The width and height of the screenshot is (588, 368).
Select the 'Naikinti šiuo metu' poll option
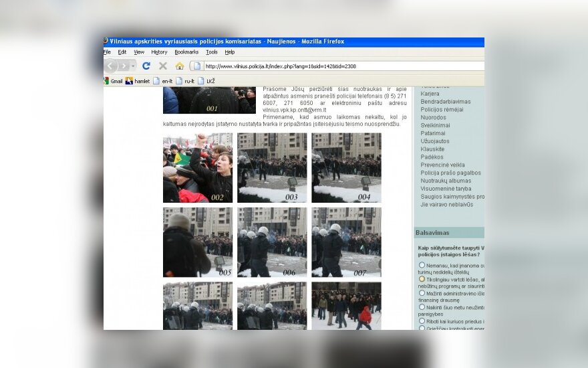[422, 307]
